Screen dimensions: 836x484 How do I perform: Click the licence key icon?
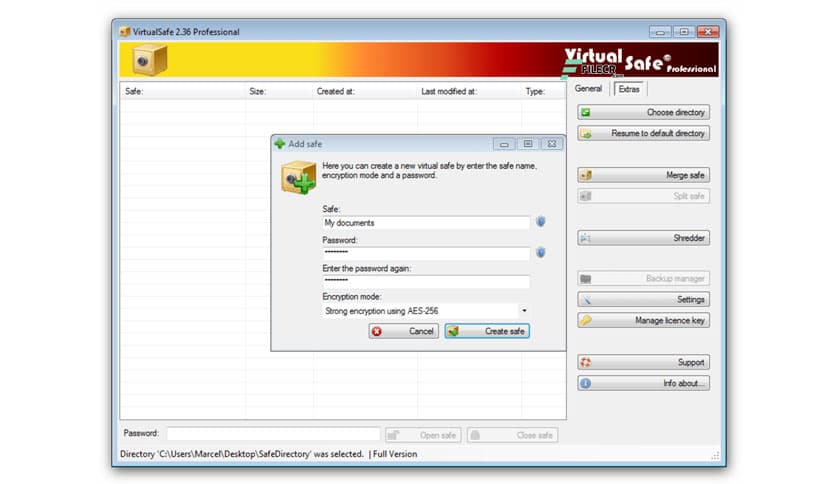tap(586, 320)
